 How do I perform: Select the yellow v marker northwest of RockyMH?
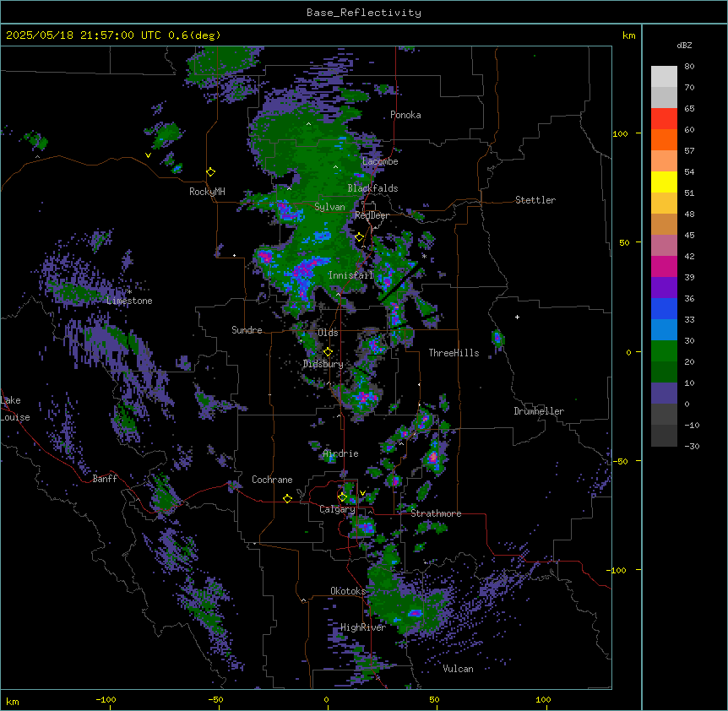click(x=148, y=155)
